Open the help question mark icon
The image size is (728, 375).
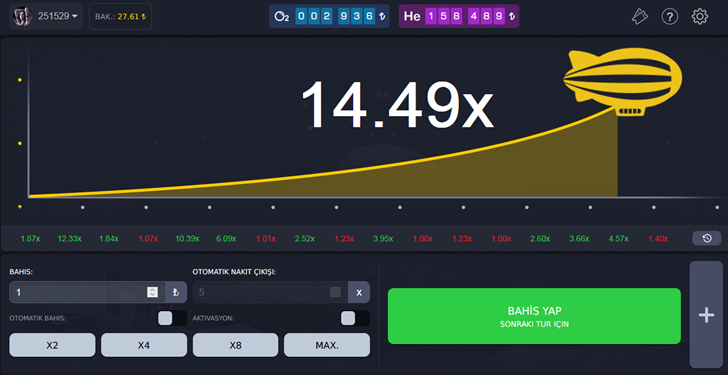pos(670,17)
